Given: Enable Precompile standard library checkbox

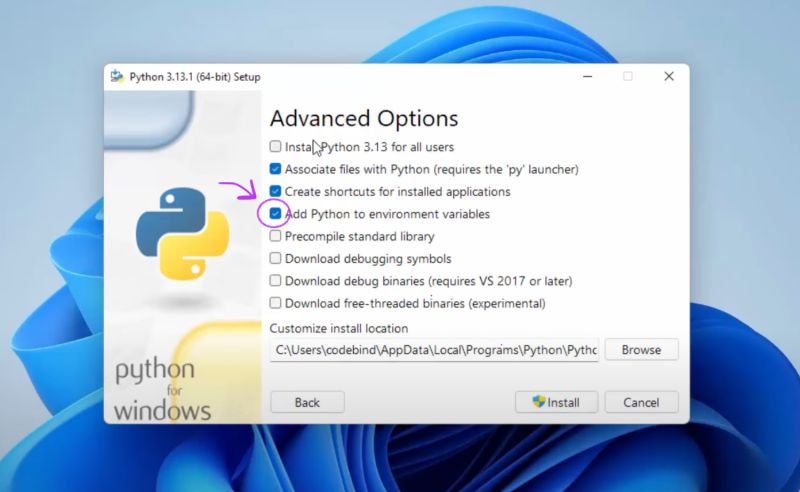Looking at the screenshot, I should coord(276,236).
